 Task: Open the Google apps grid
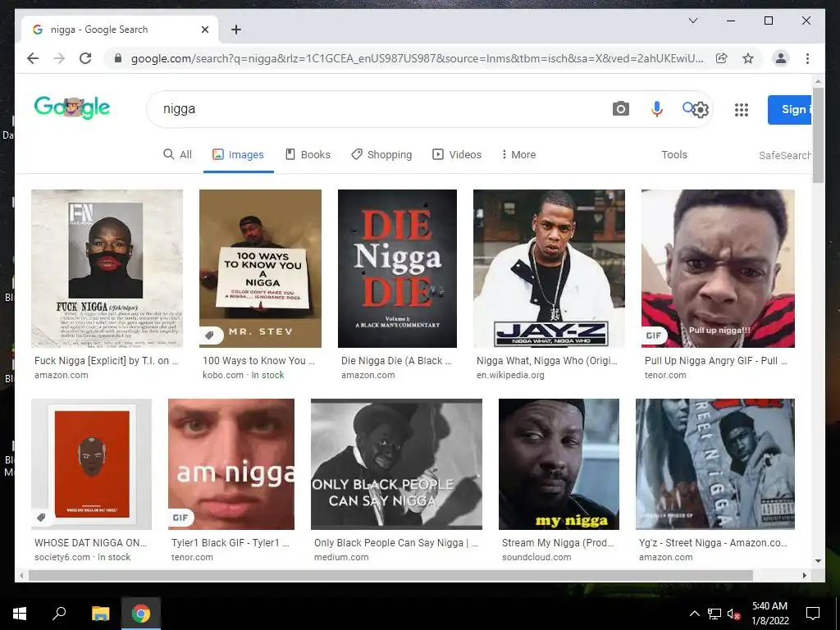point(742,110)
